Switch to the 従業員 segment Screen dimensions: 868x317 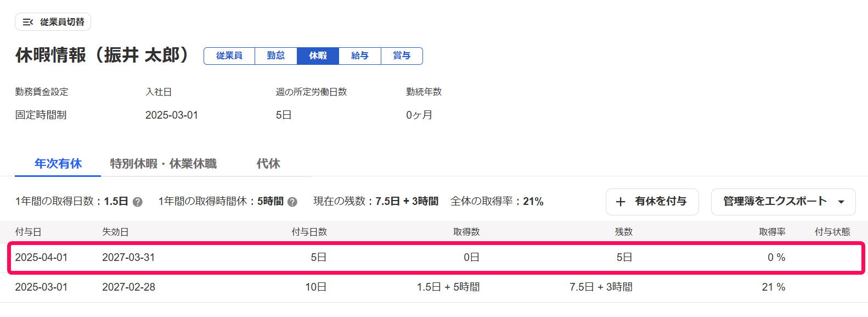click(229, 55)
